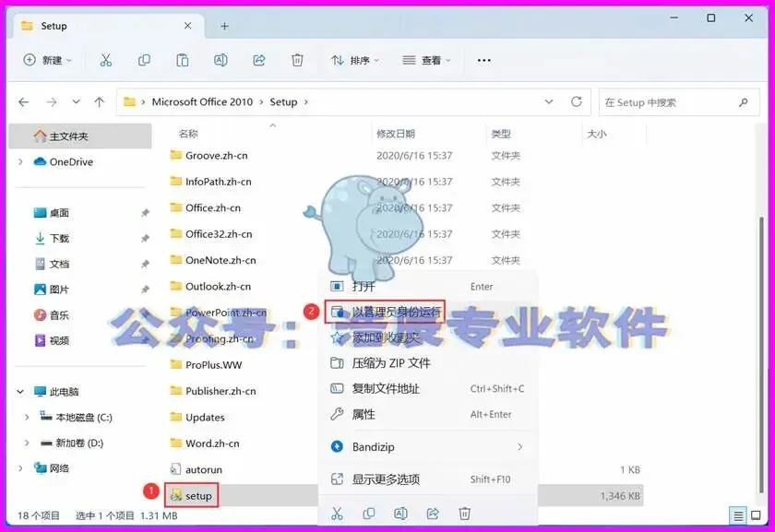Click the Rename icon in the top toolbar
Screen dimensions: 775x532
(221, 60)
